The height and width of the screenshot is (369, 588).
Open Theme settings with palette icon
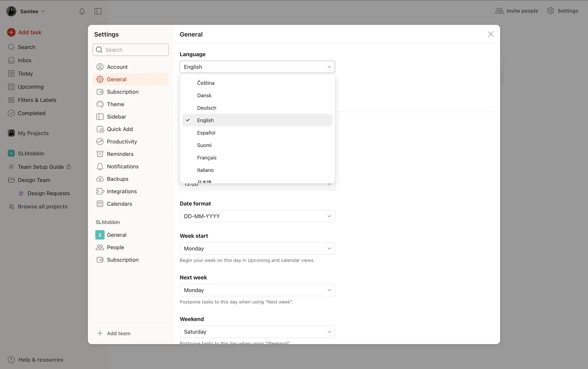point(115,104)
